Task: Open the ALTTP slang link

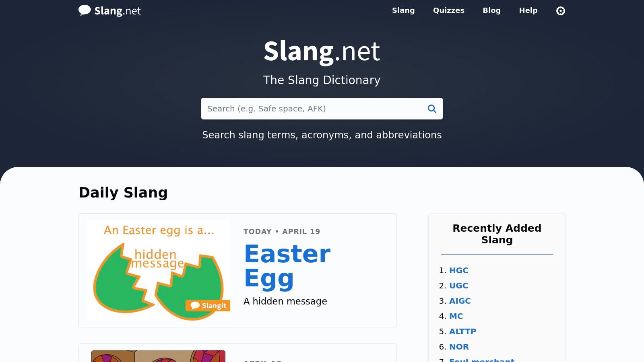Action: [462, 331]
